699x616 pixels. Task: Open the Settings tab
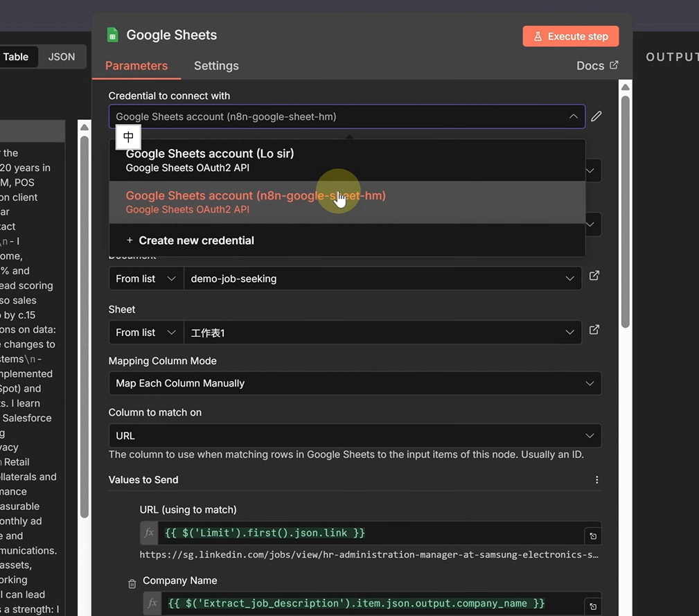[x=216, y=66]
